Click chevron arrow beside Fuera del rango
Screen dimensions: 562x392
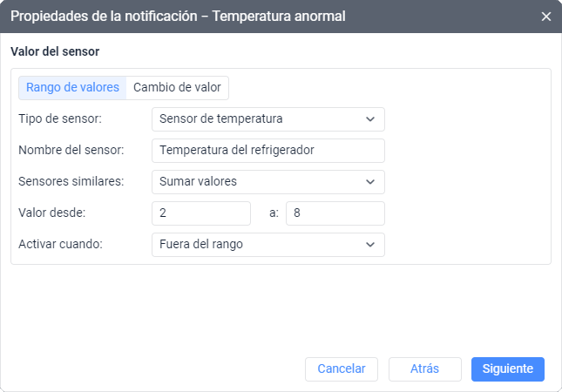point(370,245)
